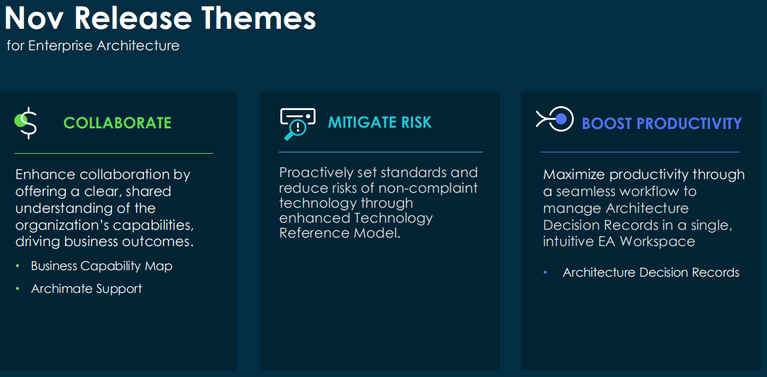Click the 'for Enterprise Architecture' subtitle

(93, 46)
